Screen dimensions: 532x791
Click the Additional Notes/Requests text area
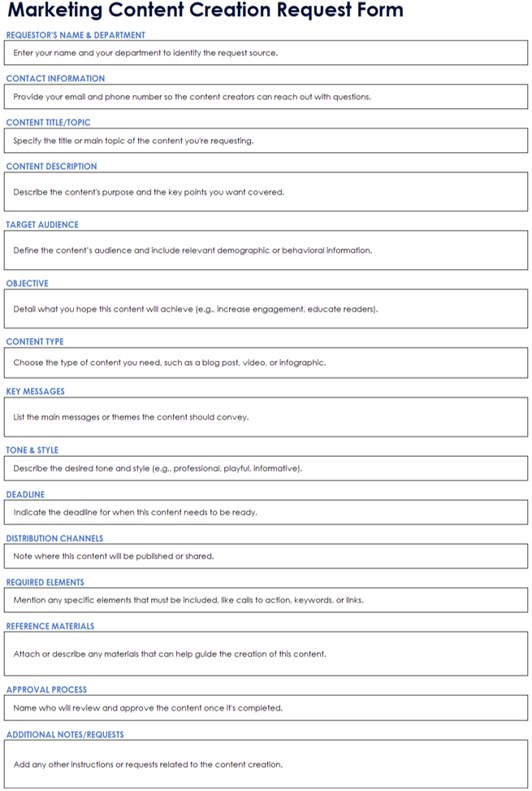266,764
